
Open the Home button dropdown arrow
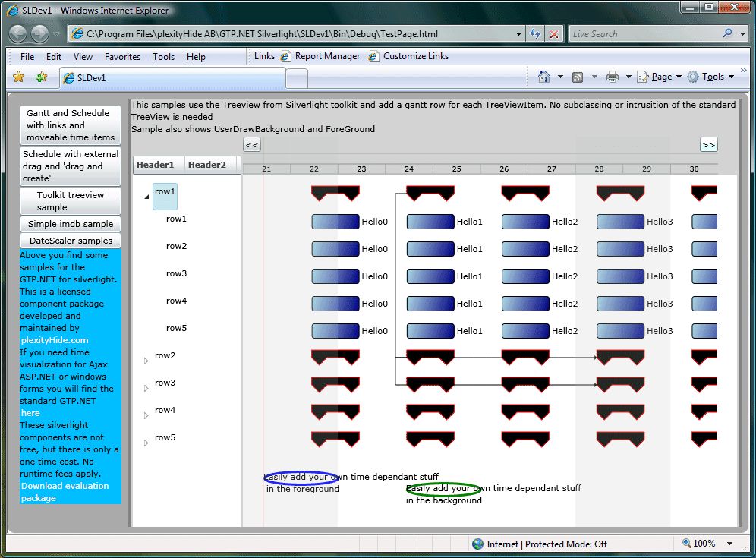[560, 77]
